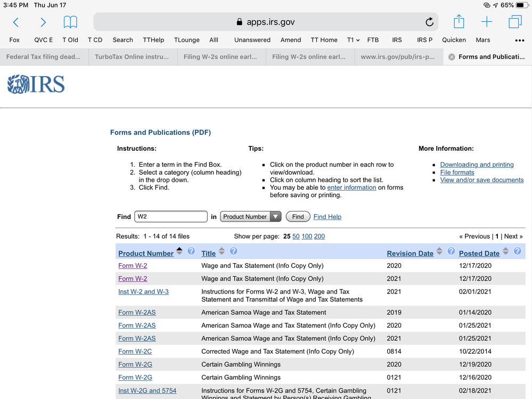The height and width of the screenshot is (399, 532).
Task: Follow the enter information link
Action: (351, 188)
